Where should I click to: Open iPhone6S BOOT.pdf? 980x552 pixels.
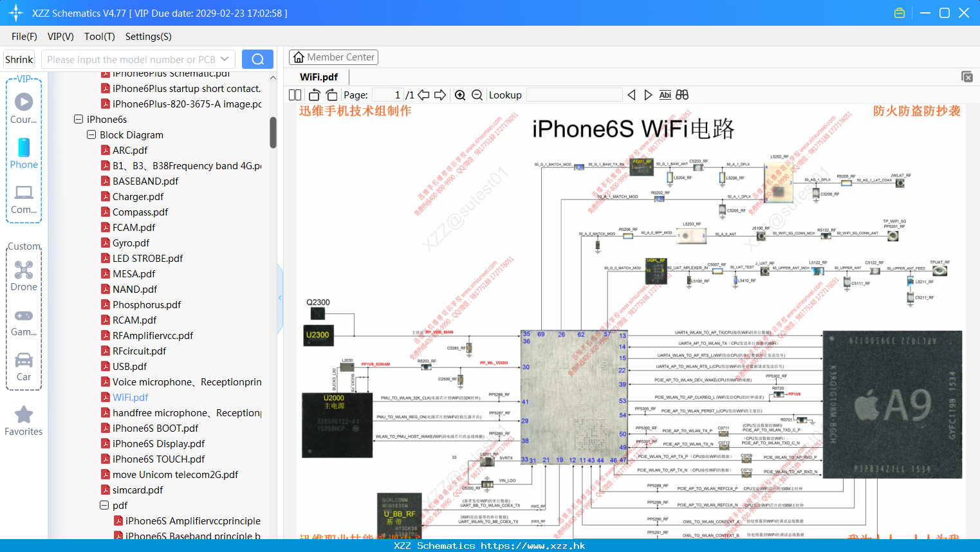156,428
